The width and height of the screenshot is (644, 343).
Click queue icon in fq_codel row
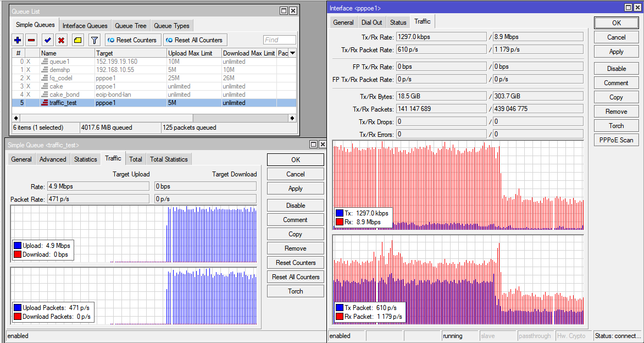(x=45, y=78)
